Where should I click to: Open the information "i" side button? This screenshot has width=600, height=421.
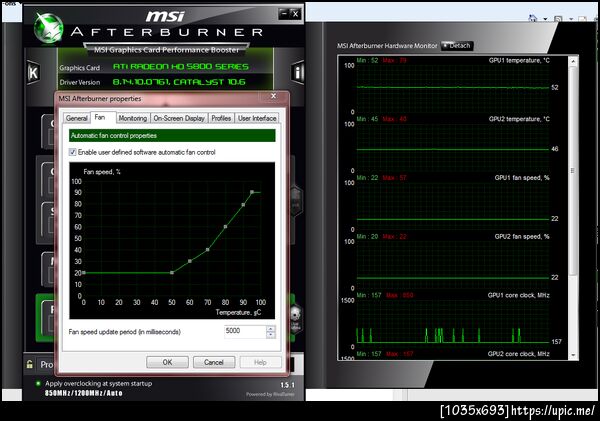298,72
